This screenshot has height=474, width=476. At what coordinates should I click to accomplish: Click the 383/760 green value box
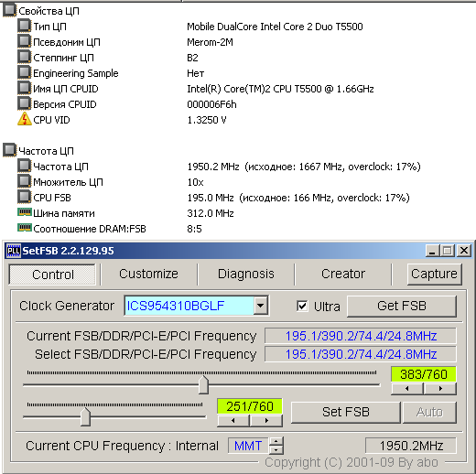(x=424, y=374)
